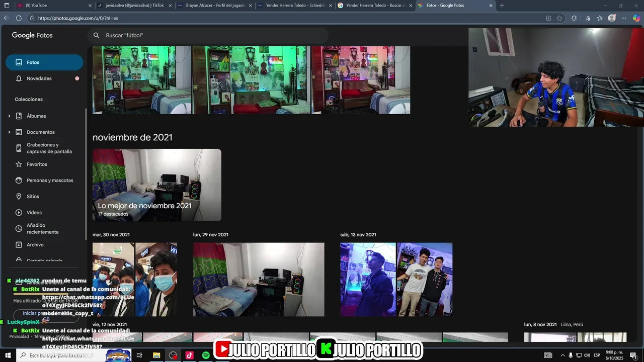Switch to the javidasilva TikTok tab
Image resolution: width=644 pixels, height=362 pixels.
click(x=135, y=6)
